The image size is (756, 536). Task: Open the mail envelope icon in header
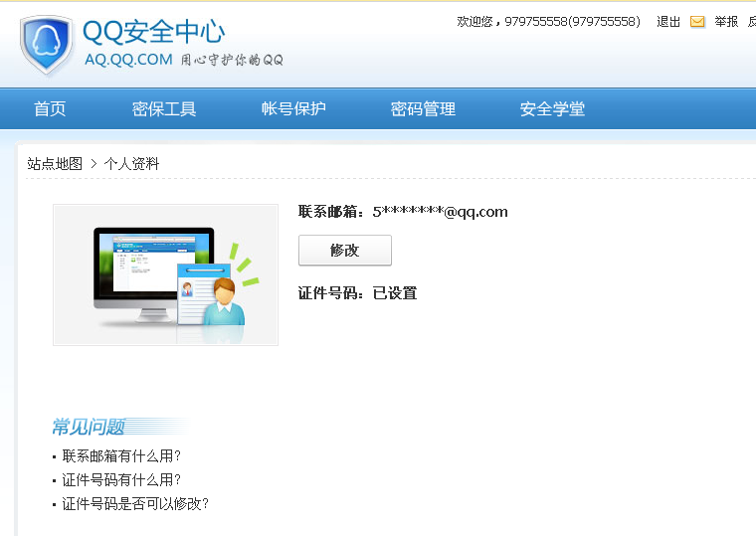pyautogui.click(x=697, y=22)
